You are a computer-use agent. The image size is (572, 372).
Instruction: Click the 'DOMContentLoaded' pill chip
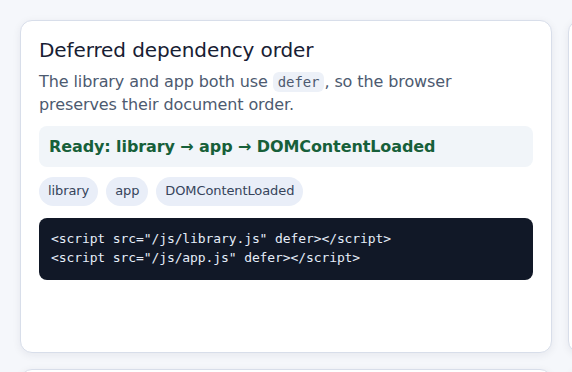229,191
